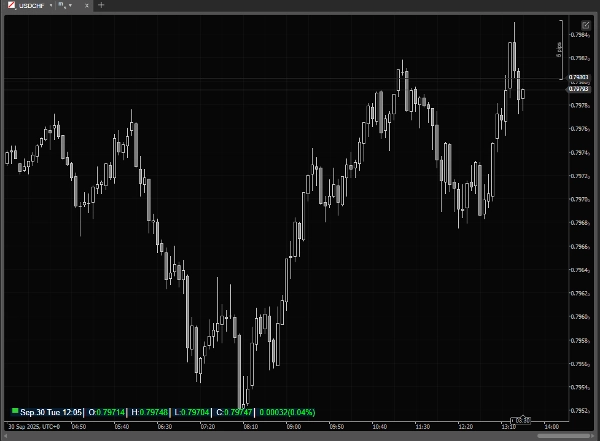This screenshot has width=600, height=441.
Task: Click the 0.7984 price axis label
Action: 578,35
